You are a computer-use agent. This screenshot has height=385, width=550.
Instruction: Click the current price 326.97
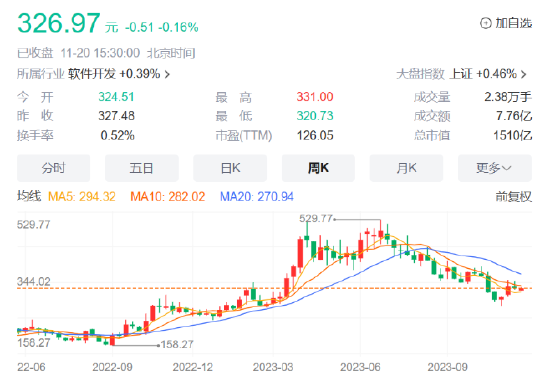click(59, 23)
